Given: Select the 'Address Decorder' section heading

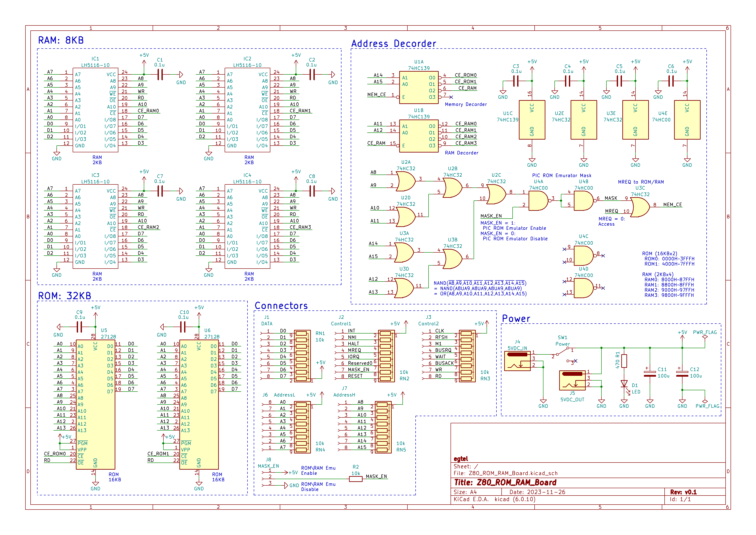Looking at the screenshot, I should pos(393,44).
